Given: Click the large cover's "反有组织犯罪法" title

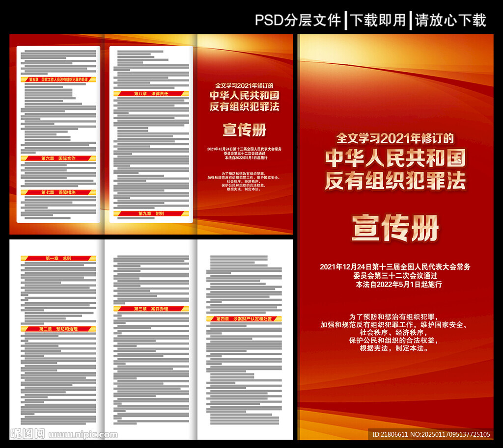Looking at the screenshot, I should pyautogui.click(x=395, y=181).
